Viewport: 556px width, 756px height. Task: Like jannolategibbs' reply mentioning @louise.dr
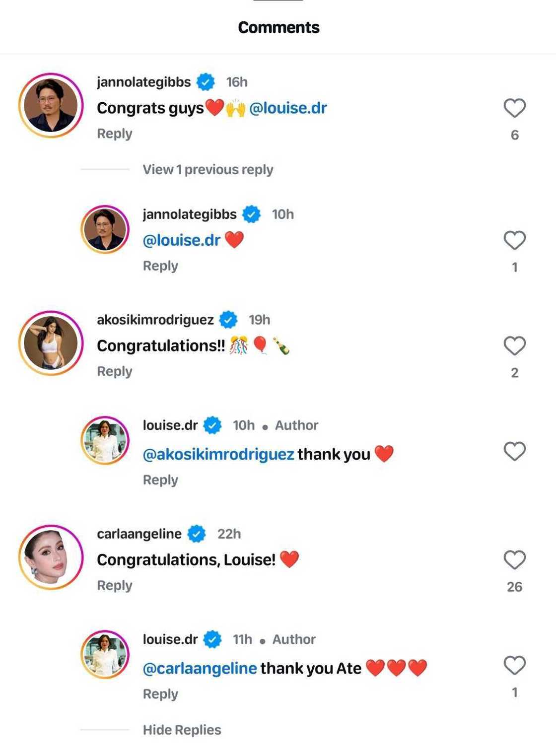pos(514,241)
